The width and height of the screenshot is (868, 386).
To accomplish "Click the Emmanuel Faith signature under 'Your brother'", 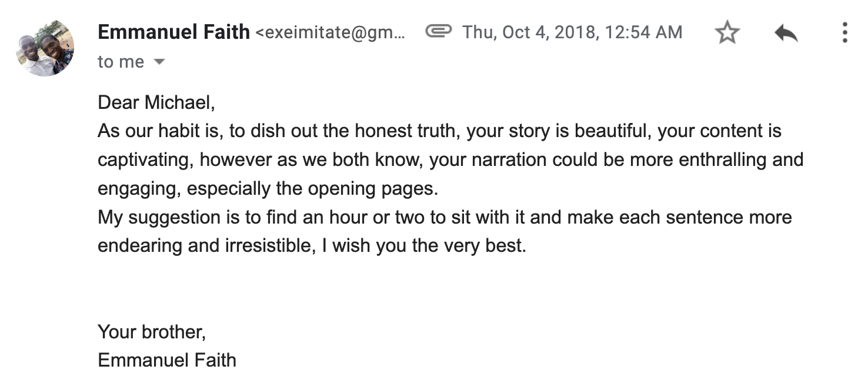I will 167,360.
